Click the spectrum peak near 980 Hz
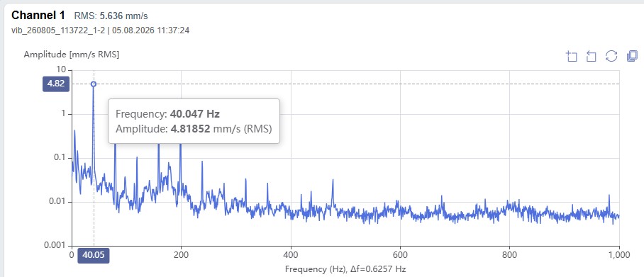The width and height of the screenshot is (644, 277). coord(609,196)
